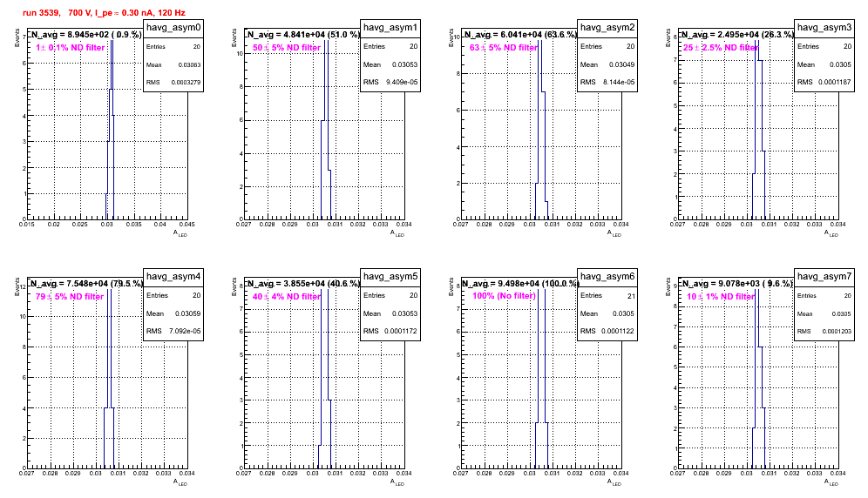The width and height of the screenshot is (868, 498).
Task: Select the havg_asym0 stats box title
Action: click(x=173, y=28)
